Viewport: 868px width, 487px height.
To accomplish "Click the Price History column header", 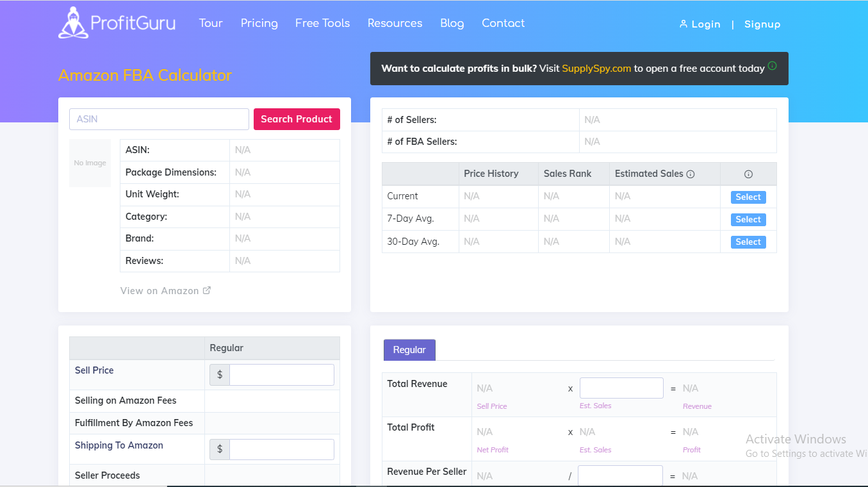I will (491, 174).
